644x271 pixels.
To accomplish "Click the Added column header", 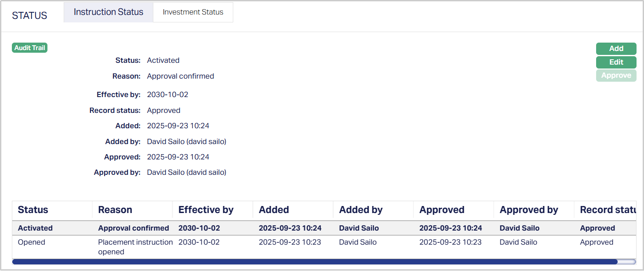I will [274, 210].
